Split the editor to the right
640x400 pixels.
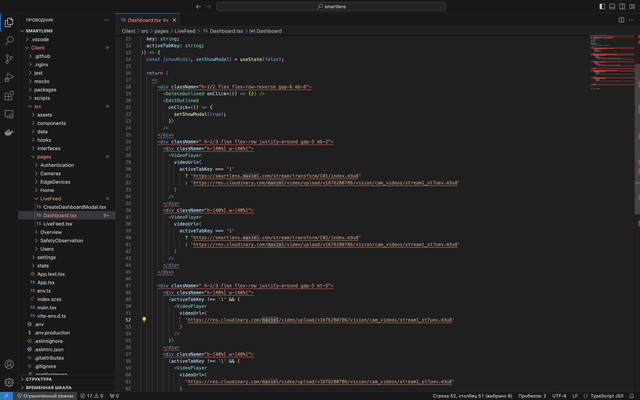coord(621,20)
